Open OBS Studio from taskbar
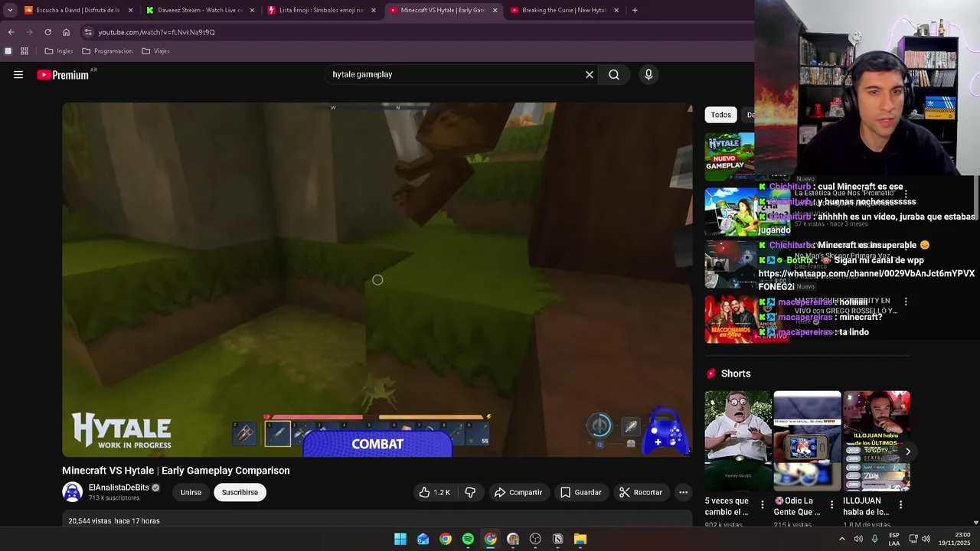The height and width of the screenshot is (551, 980). (x=535, y=539)
